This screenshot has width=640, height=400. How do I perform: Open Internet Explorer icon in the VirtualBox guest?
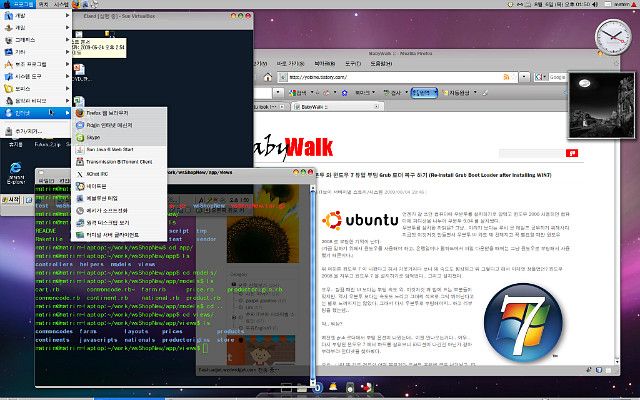(x=16, y=168)
